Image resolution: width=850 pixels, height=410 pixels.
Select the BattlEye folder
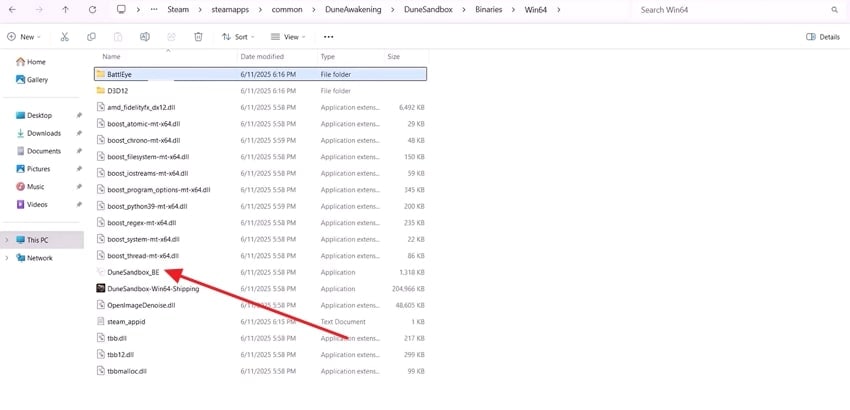pyautogui.click(x=261, y=74)
